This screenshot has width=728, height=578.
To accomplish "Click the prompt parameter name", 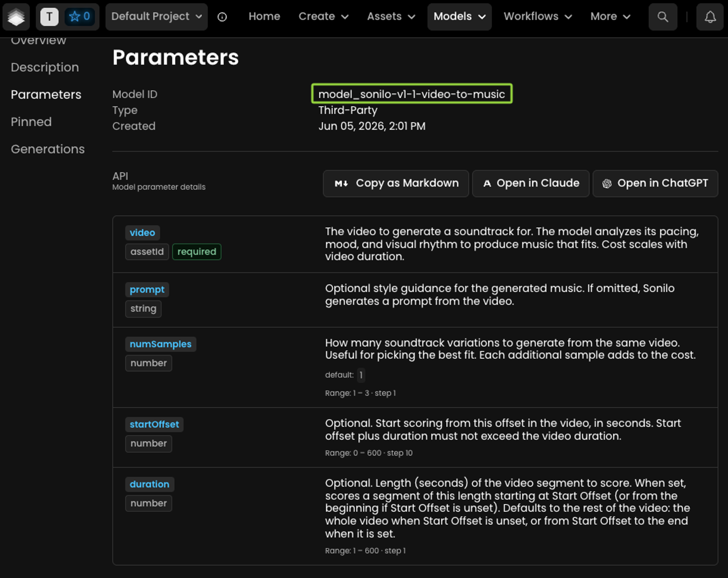I will [147, 290].
